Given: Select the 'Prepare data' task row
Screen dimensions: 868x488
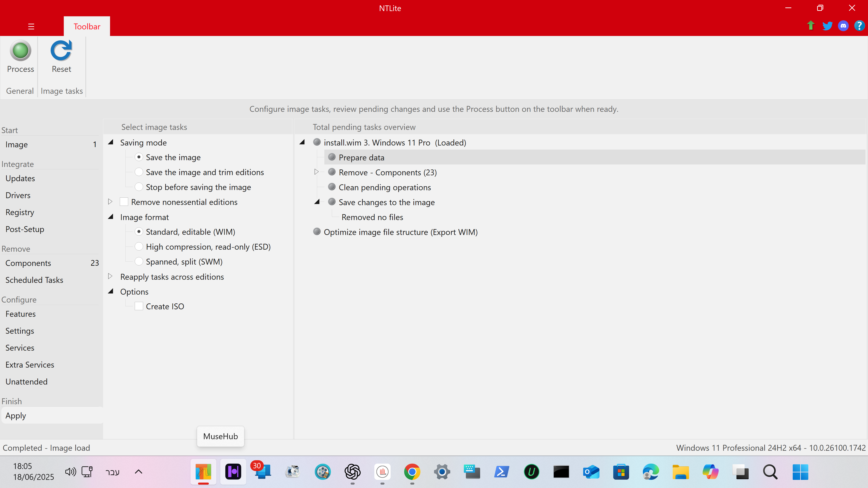Looking at the screenshot, I should [x=594, y=157].
